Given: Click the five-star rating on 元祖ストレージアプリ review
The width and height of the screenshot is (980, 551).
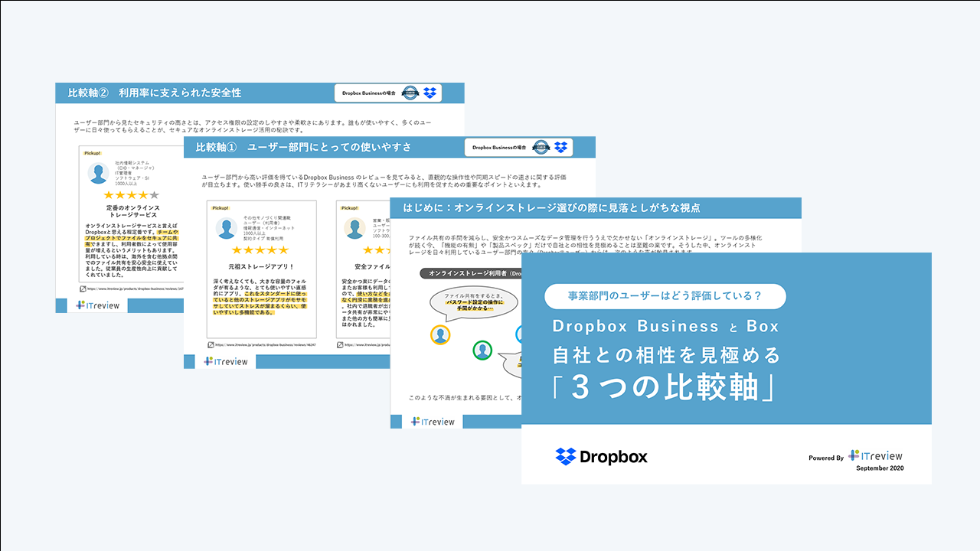Looking at the screenshot, I should point(260,250).
